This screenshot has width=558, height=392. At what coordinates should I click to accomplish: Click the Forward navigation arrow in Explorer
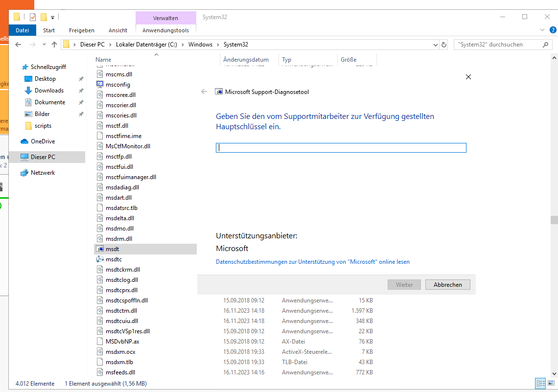(32, 45)
